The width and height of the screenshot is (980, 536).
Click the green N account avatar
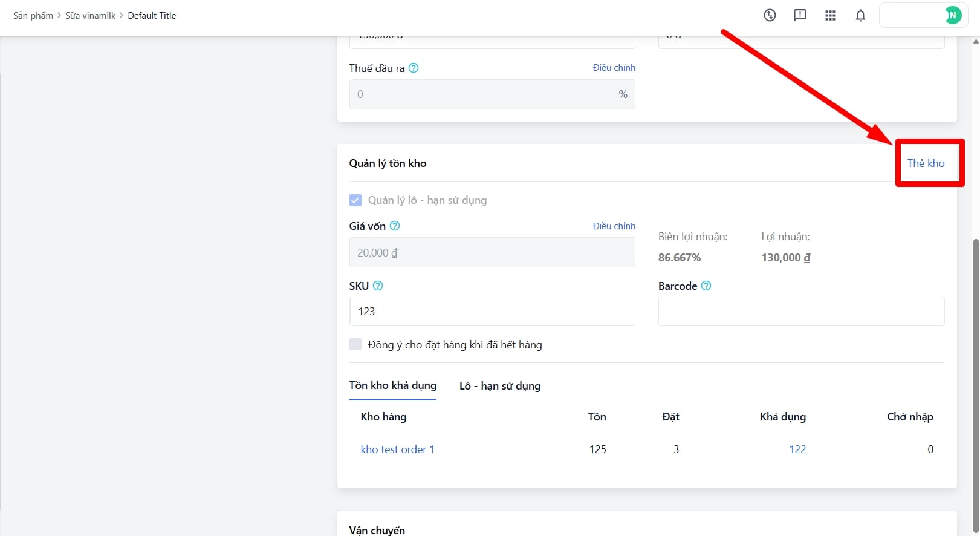(x=953, y=16)
